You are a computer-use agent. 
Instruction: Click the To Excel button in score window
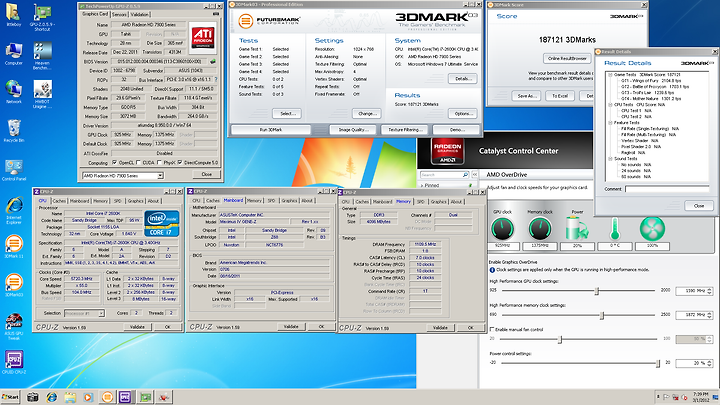[x=560, y=96]
